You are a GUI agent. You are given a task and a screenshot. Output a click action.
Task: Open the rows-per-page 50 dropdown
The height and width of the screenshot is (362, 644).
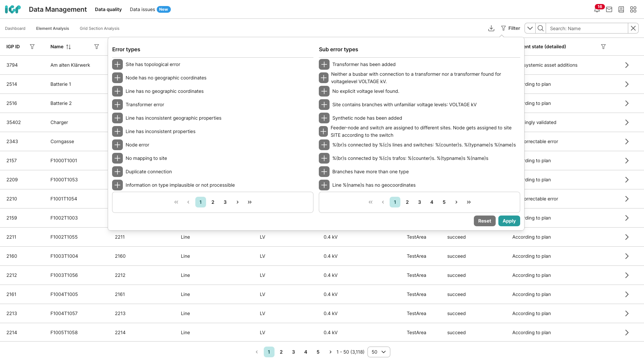379,352
